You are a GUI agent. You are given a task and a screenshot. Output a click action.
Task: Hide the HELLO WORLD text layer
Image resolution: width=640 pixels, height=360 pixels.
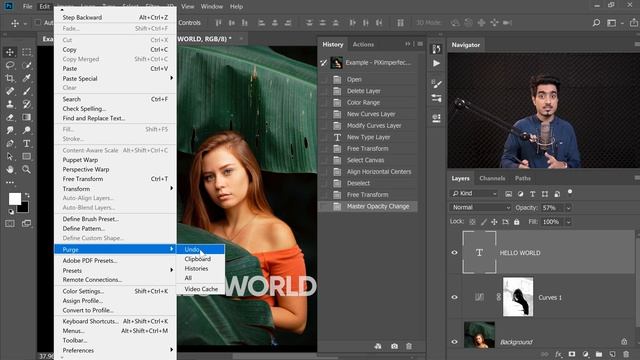tap(454, 253)
